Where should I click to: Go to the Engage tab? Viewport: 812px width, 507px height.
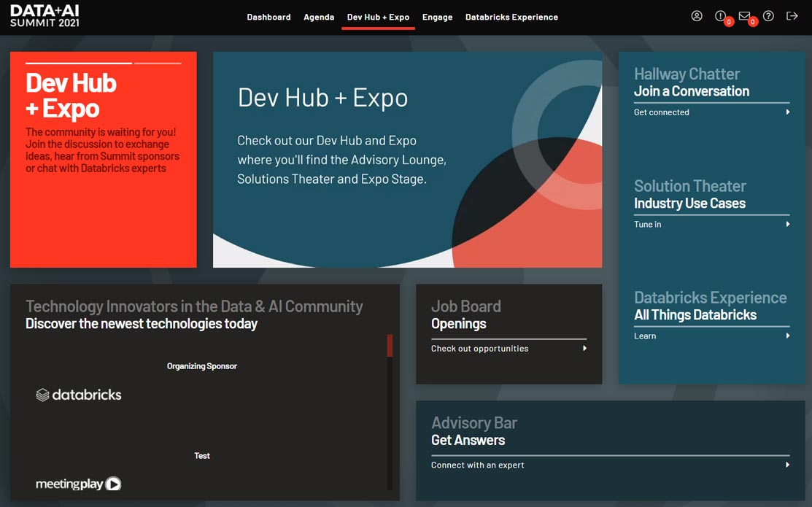437,17
